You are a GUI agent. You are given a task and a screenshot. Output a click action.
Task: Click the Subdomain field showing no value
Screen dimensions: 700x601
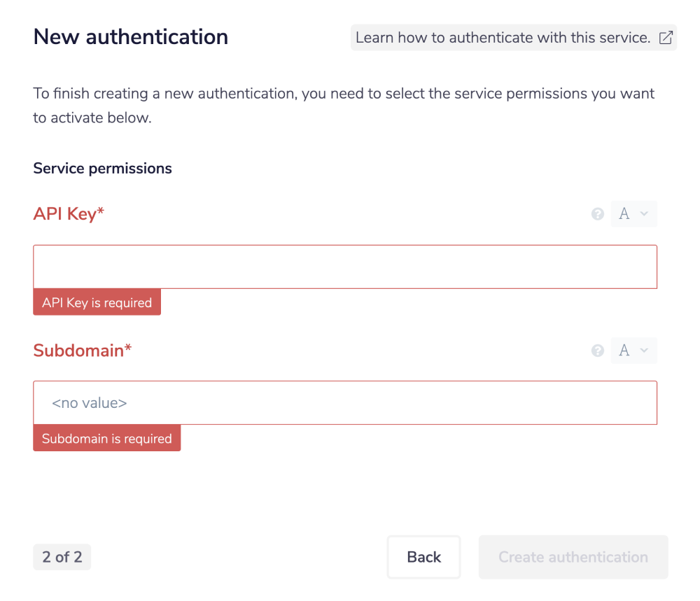345,402
